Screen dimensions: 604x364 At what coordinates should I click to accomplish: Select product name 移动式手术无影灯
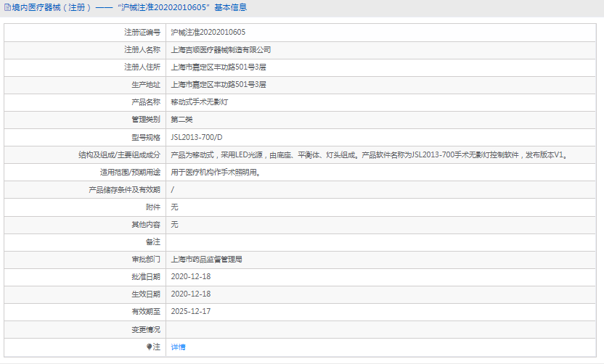click(x=200, y=102)
